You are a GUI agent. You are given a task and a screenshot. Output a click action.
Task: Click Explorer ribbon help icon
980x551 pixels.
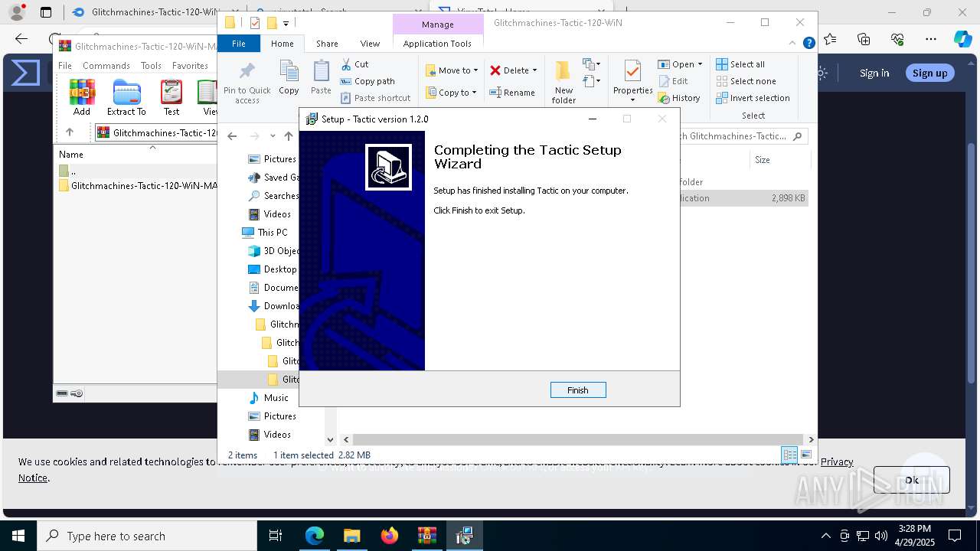[808, 44]
